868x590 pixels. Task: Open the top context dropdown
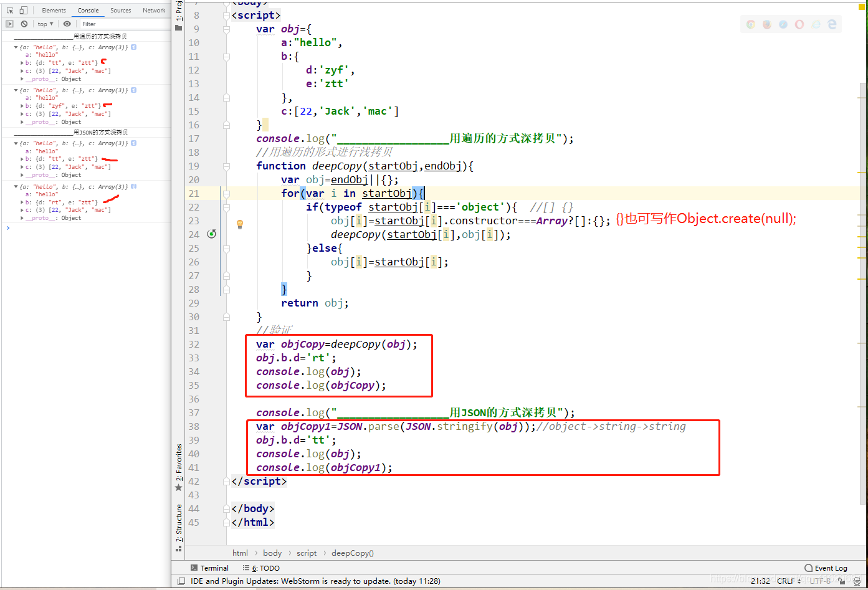(x=45, y=24)
